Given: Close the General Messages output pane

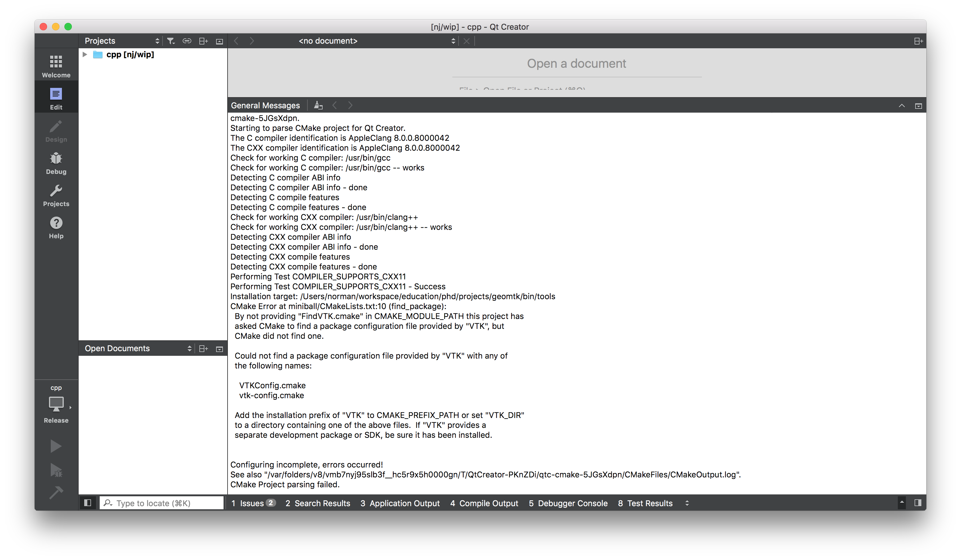Looking at the screenshot, I should click(x=918, y=106).
